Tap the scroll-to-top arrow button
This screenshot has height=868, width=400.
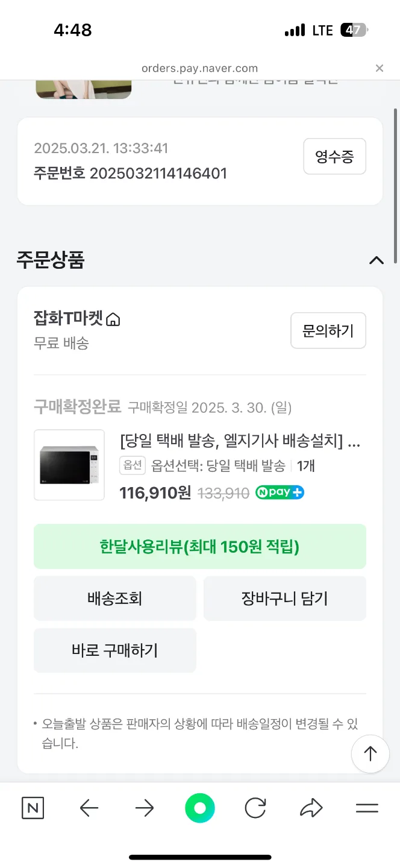pyautogui.click(x=370, y=753)
